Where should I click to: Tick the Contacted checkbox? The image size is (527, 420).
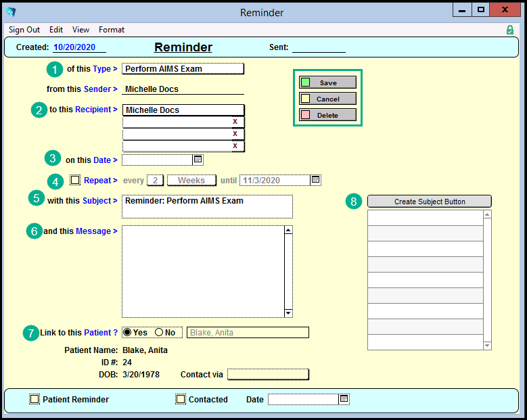coord(181,399)
